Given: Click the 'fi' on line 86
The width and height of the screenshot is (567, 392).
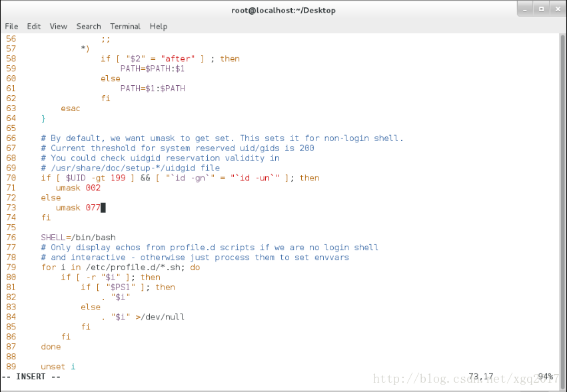Looking at the screenshot, I should point(66,337).
